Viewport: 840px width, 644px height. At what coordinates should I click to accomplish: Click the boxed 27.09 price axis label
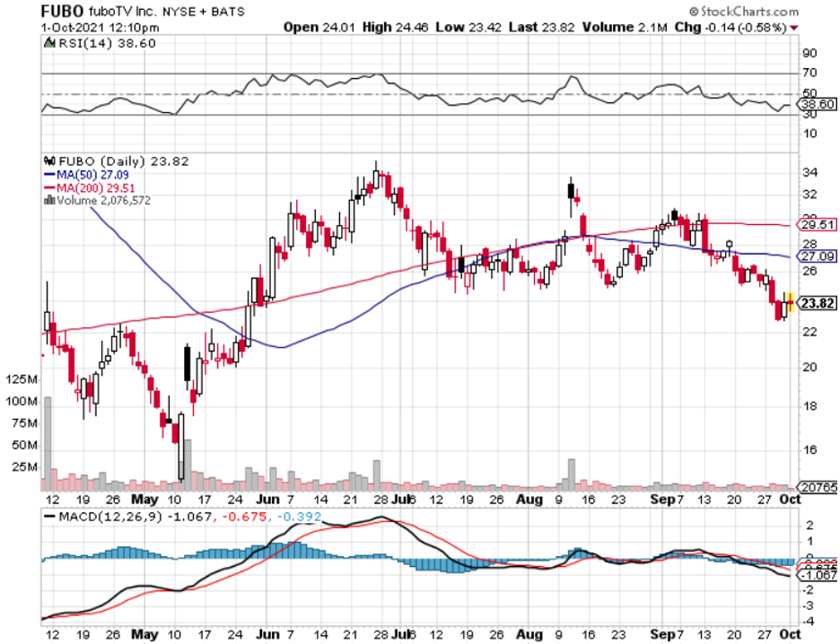[x=818, y=257]
